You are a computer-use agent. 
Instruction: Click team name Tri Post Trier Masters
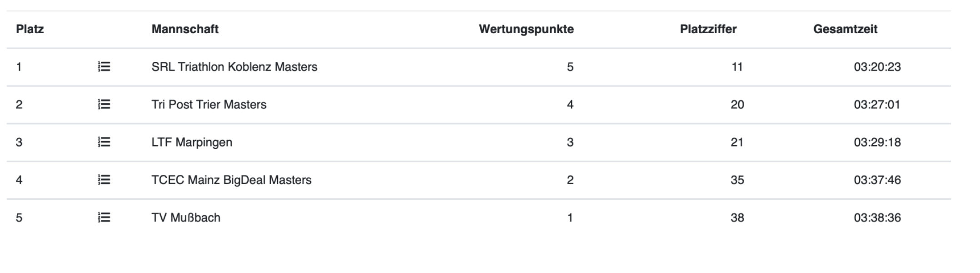pos(209,105)
